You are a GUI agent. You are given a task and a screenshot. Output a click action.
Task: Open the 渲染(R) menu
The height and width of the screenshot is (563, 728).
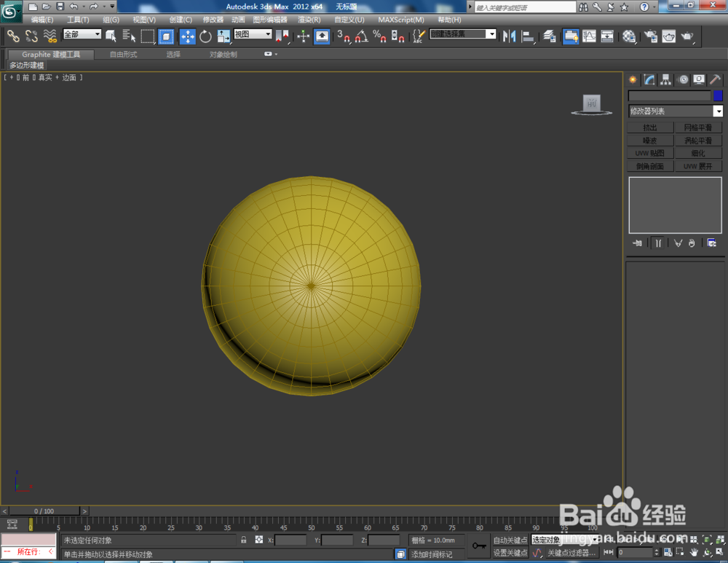(x=309, y=20)
